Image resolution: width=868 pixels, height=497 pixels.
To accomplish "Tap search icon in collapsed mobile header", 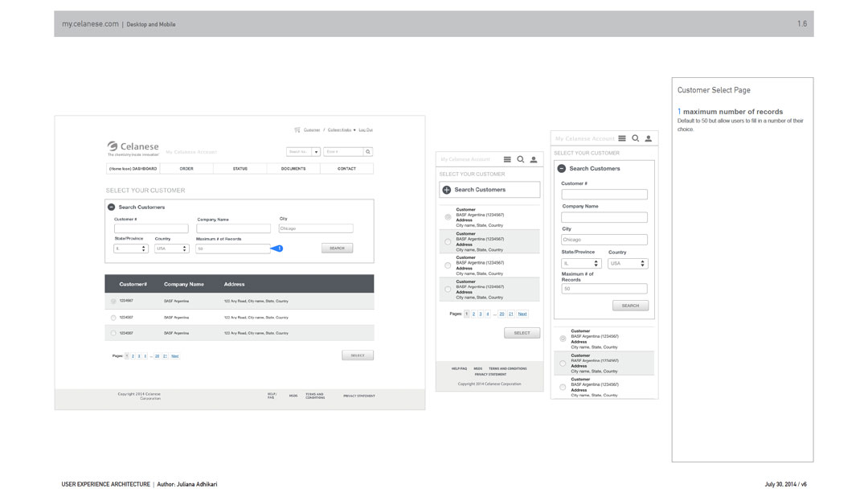I will click(520, 159).
